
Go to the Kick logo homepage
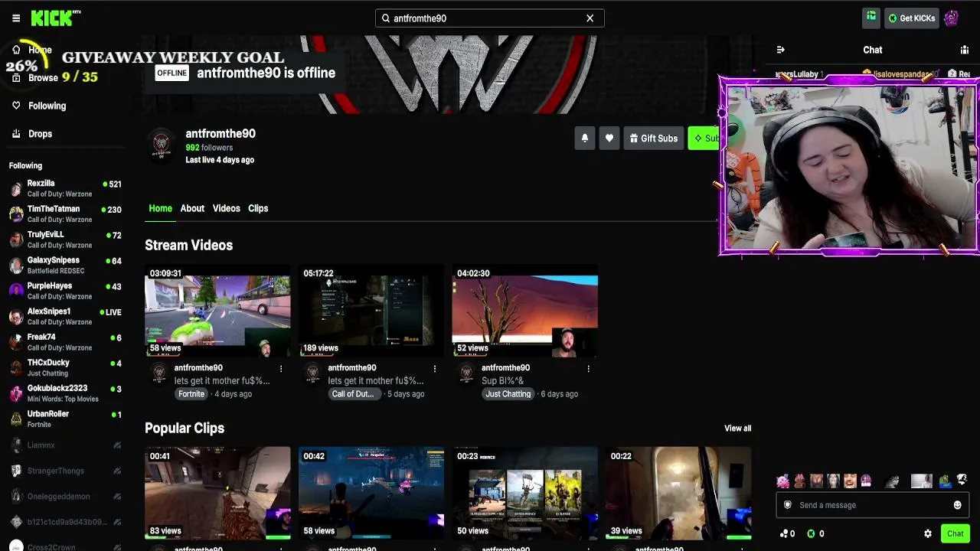coord(52,18)
